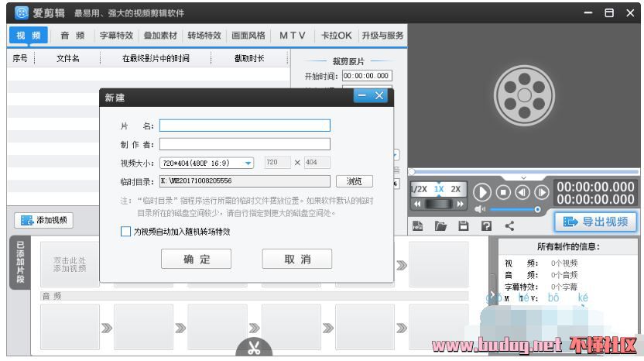
Task: Open the 升级与服务 tab
Action: pyautogui.click(x=382, y=36)
